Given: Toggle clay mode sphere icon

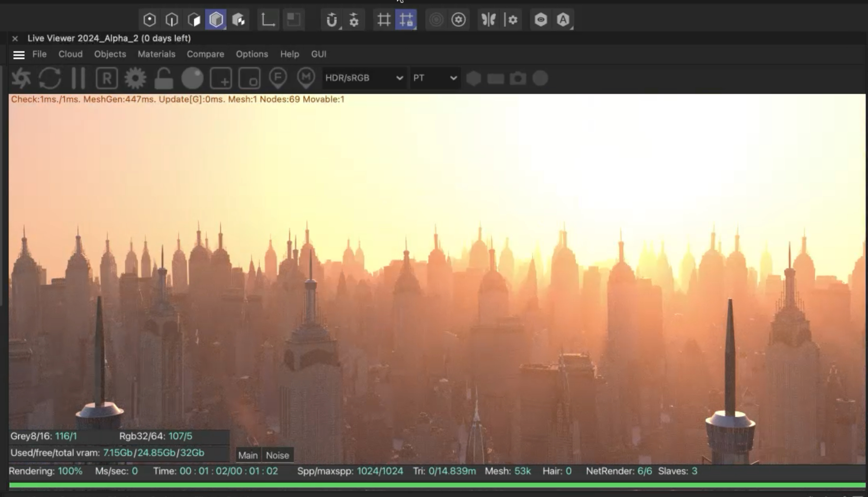Looking at the screenshot, I should 192,78.
